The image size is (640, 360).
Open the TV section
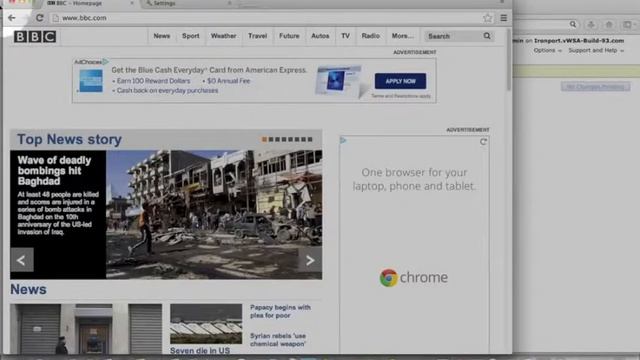point(345,36)
